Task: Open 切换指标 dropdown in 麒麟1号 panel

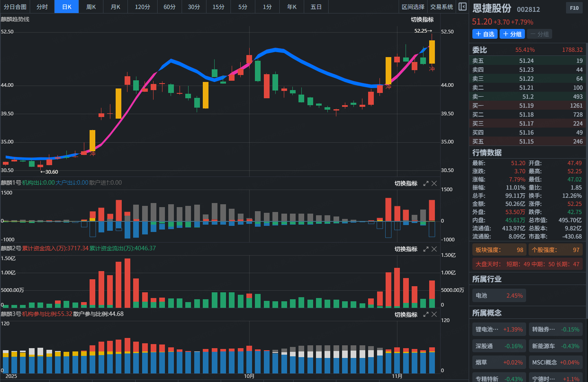Action: [x=406, y=183]
